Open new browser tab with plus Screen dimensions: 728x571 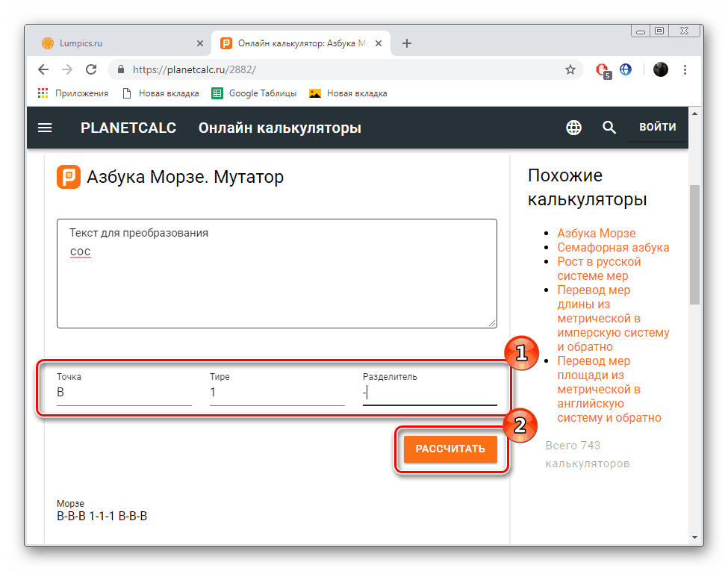point(407,43)
